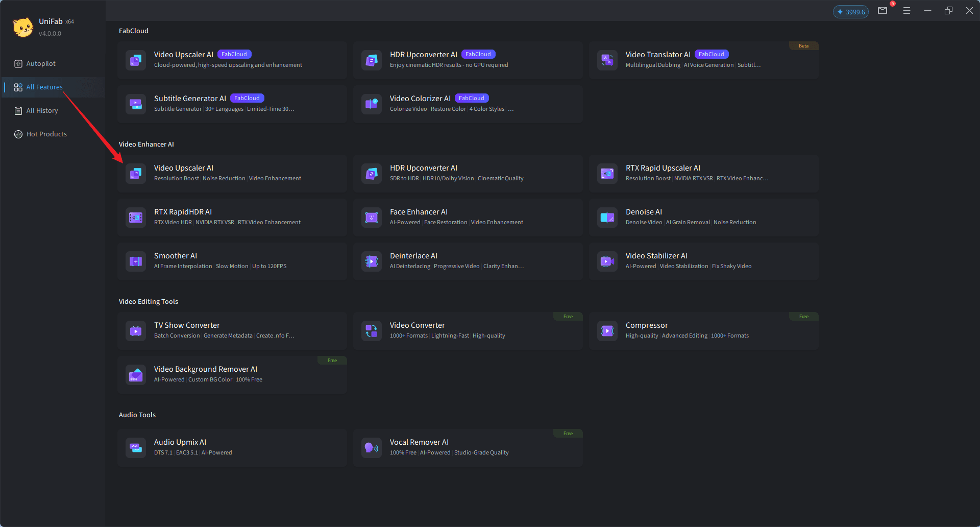The width and height of the screenshot is (980, 527).
Task: Click the RTX Rapid Upscaler AI icon
Action: [607, 173]
